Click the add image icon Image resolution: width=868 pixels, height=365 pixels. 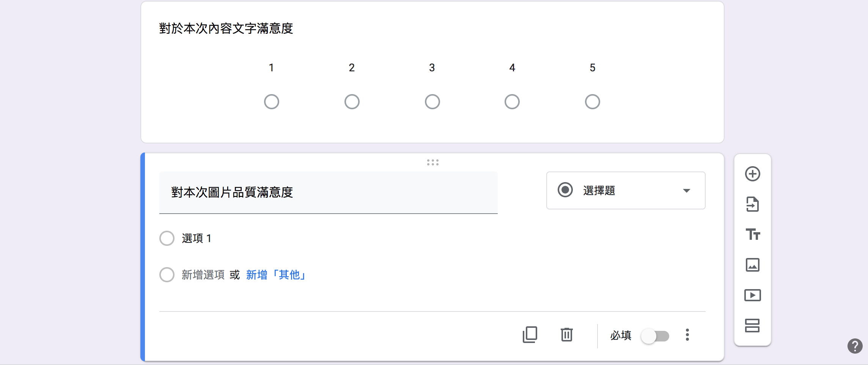click(x=752, y=265)
